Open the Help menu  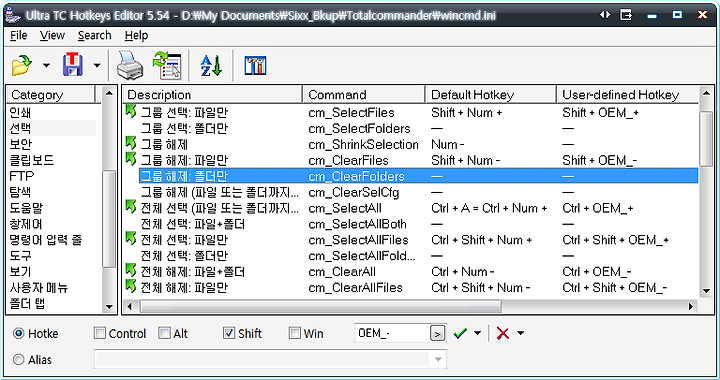[136, 35]
